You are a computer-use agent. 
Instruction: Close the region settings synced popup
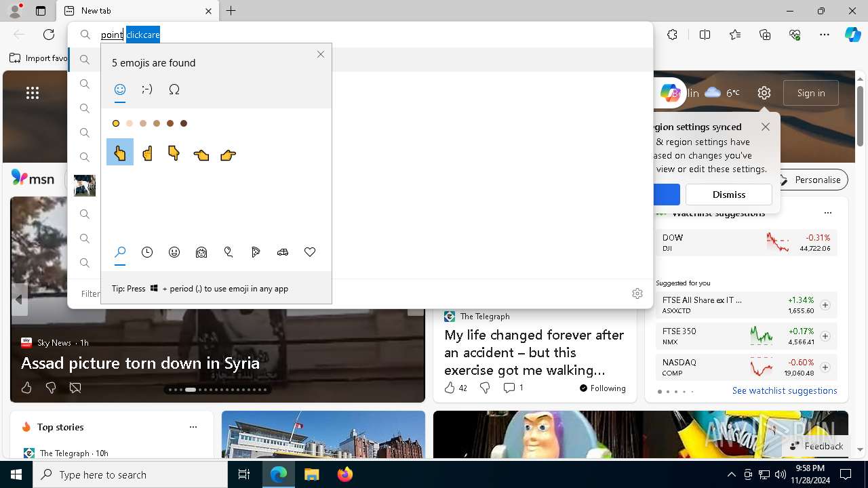pyautogui.click(x=766, y=127)
